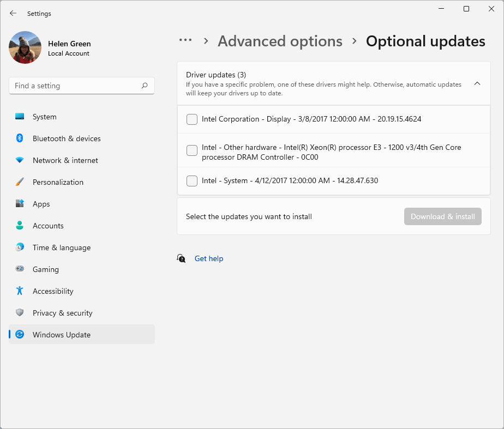Select Bluetooth & devices in sidebar
Viewport: 504px width, 429px height.
(x=66, y=138)
